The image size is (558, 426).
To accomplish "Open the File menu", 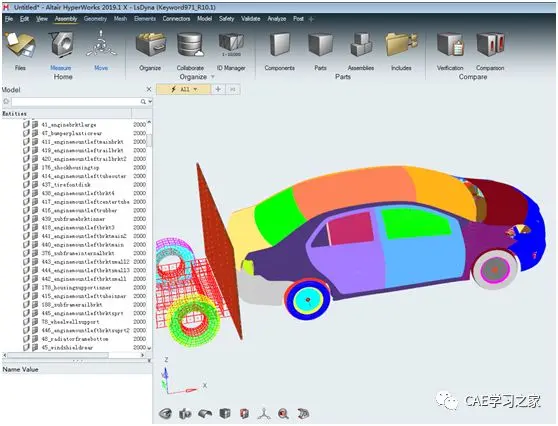I will click(9, 19).
